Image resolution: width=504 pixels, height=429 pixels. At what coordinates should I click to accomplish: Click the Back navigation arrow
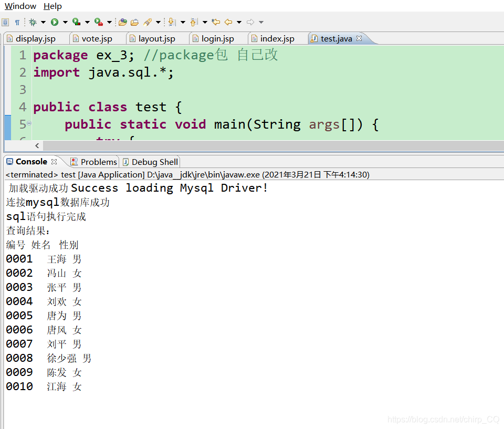pyautogui.click(x=228, y=22)
